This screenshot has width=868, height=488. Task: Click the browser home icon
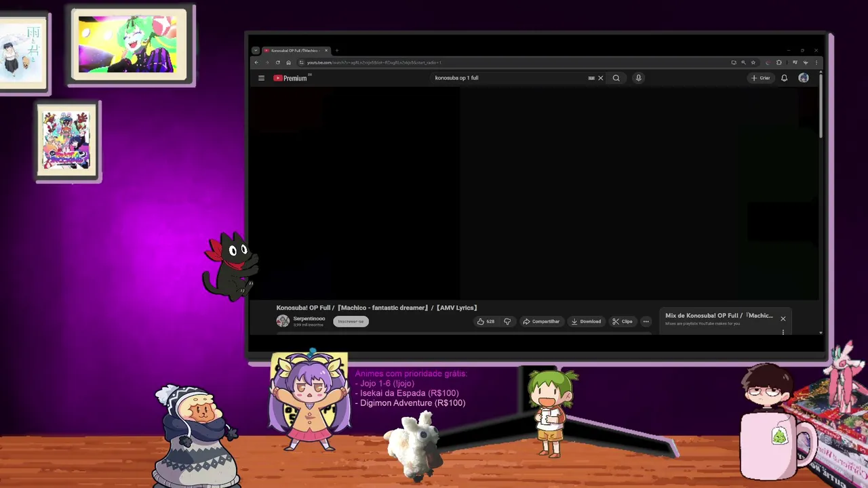pos(288,62)
